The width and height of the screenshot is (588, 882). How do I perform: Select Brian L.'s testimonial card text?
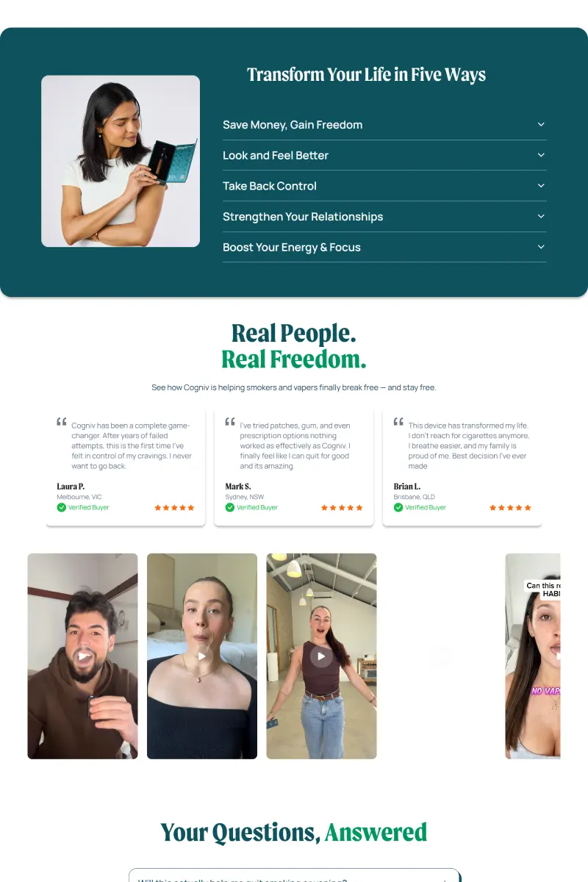pos(469,445)
